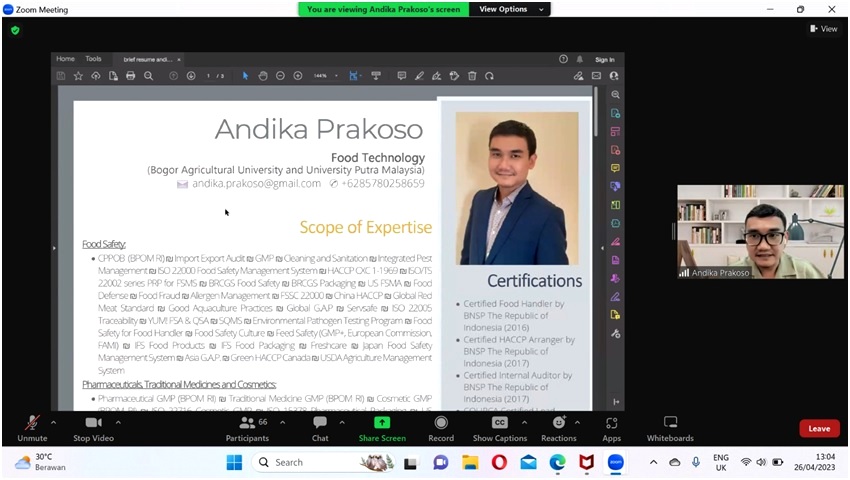Go to the next PDF page with the down arrow

[x=191, y=76]
